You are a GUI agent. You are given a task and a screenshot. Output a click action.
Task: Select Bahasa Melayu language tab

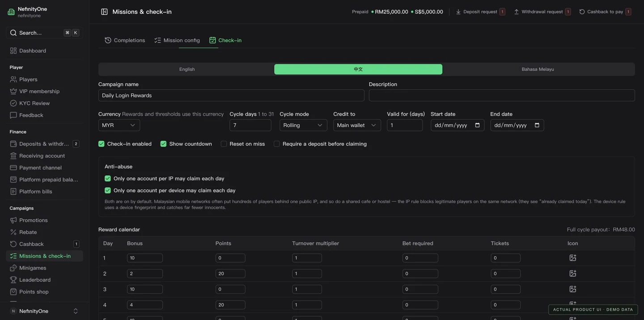(x=538, y=69)
